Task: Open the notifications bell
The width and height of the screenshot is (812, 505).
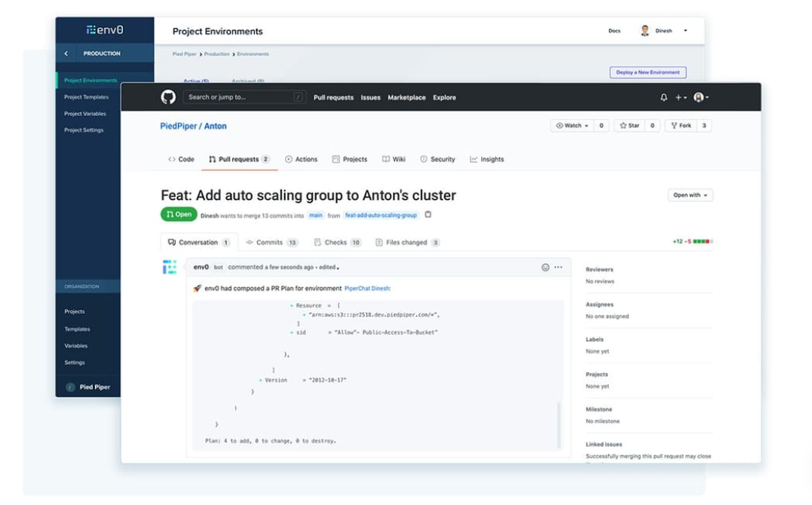Action: point(663,97)
